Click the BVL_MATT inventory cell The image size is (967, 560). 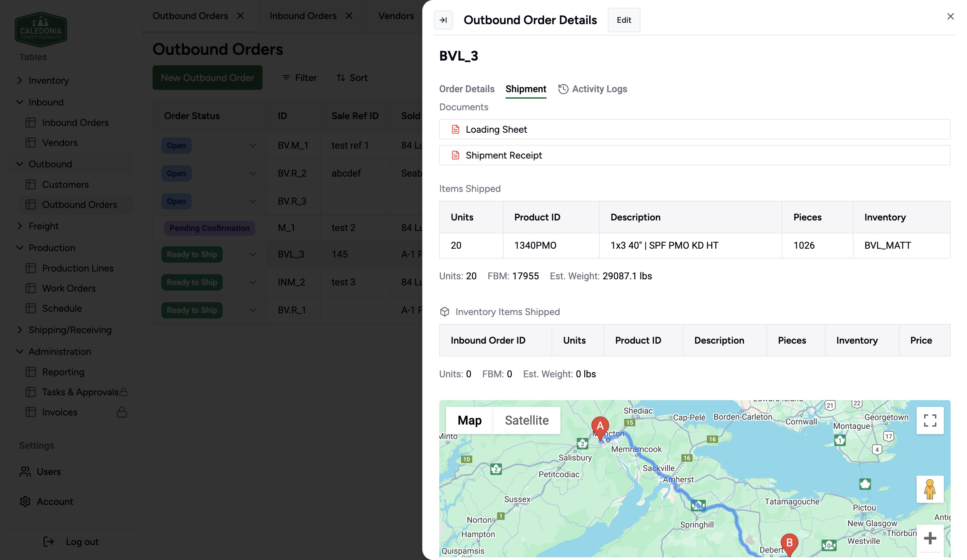[x=901, y=245]
